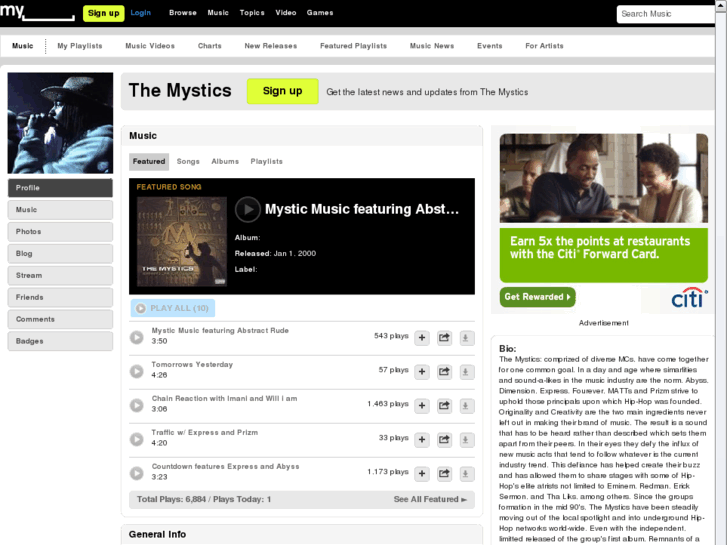Switch to the Songs tab
The height and width of the screenshot is (545, 727).
click(188, 161)
